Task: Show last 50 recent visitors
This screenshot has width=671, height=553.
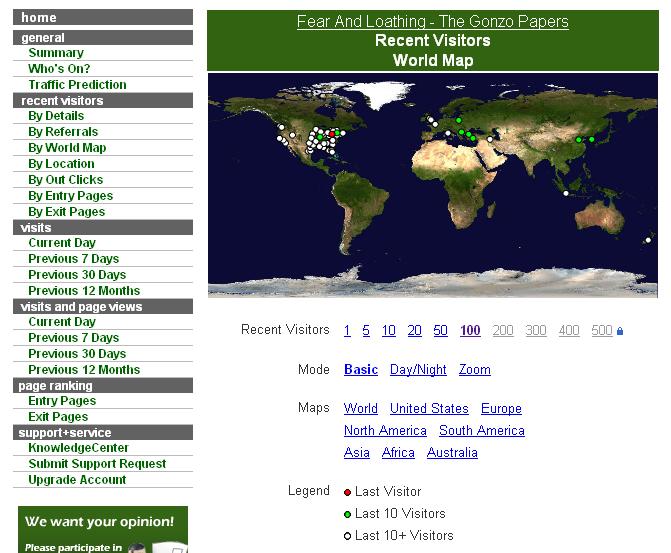Action: [440, 330]
